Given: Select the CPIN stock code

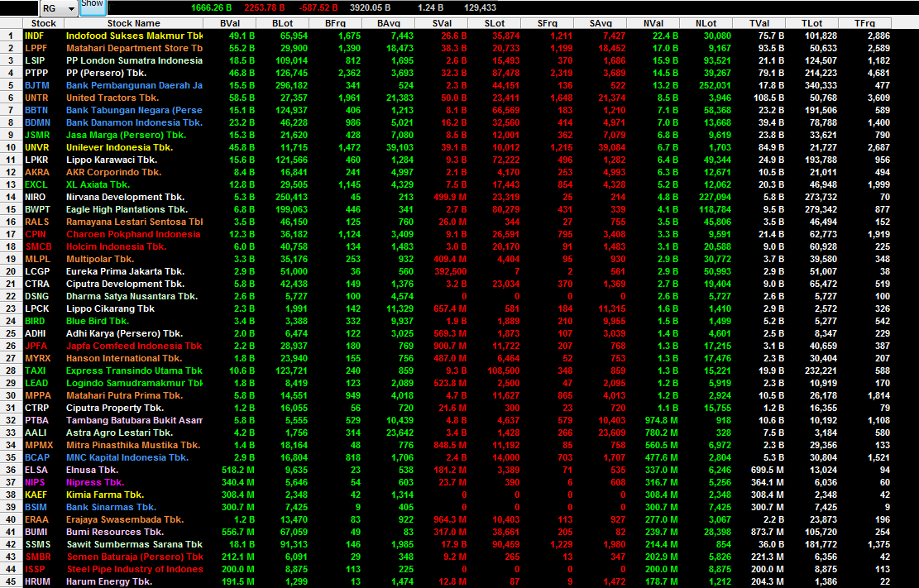Looking at the screenshot, I should [36, 234].
